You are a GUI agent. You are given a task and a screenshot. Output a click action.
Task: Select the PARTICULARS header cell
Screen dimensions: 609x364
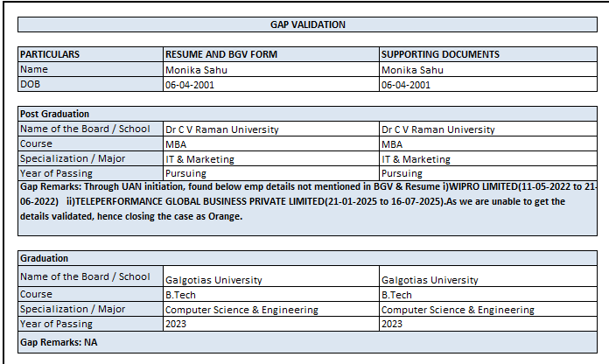click(x=50, y=54)
